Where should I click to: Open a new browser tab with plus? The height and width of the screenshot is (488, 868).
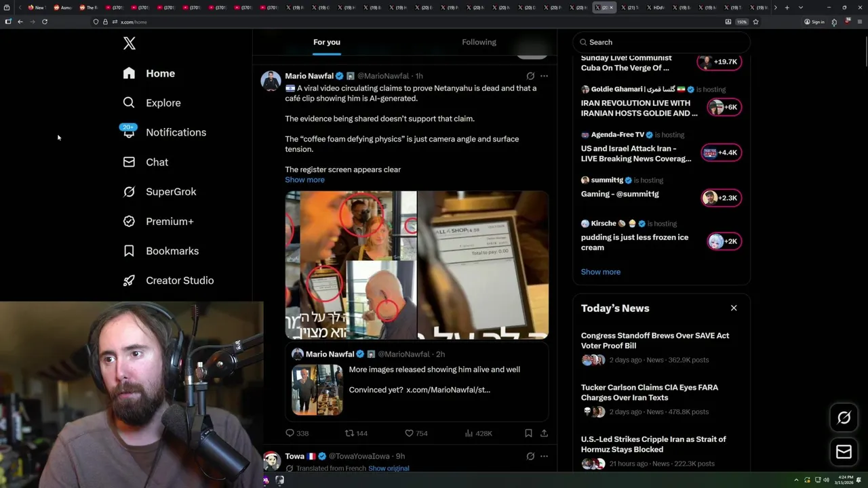(787, 7)
